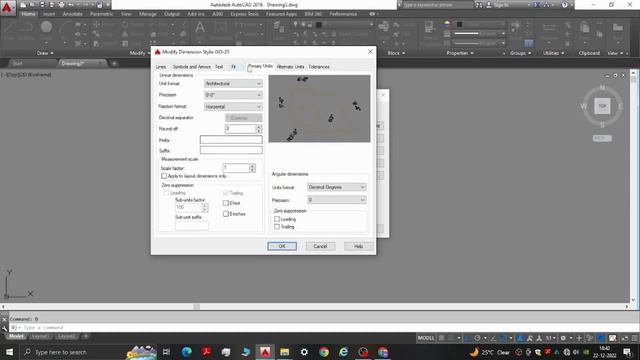
Task: Open Task View in taskbar
Action: pos(166,352)
